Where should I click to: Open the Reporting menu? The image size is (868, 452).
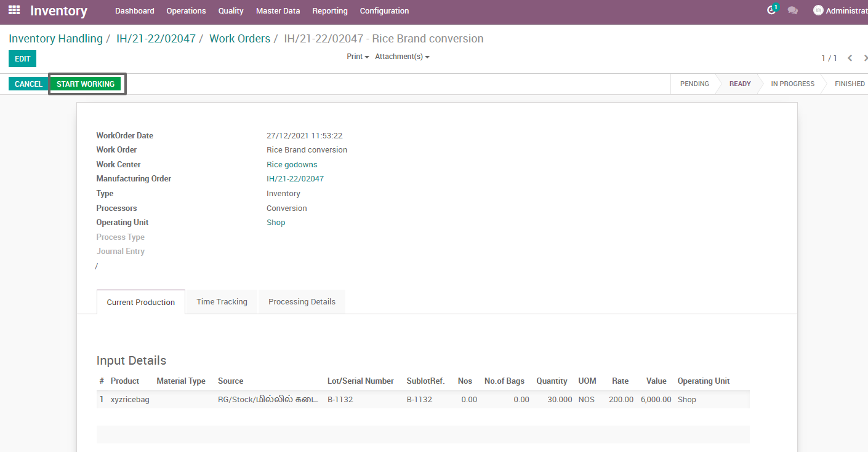coord(330,10)
